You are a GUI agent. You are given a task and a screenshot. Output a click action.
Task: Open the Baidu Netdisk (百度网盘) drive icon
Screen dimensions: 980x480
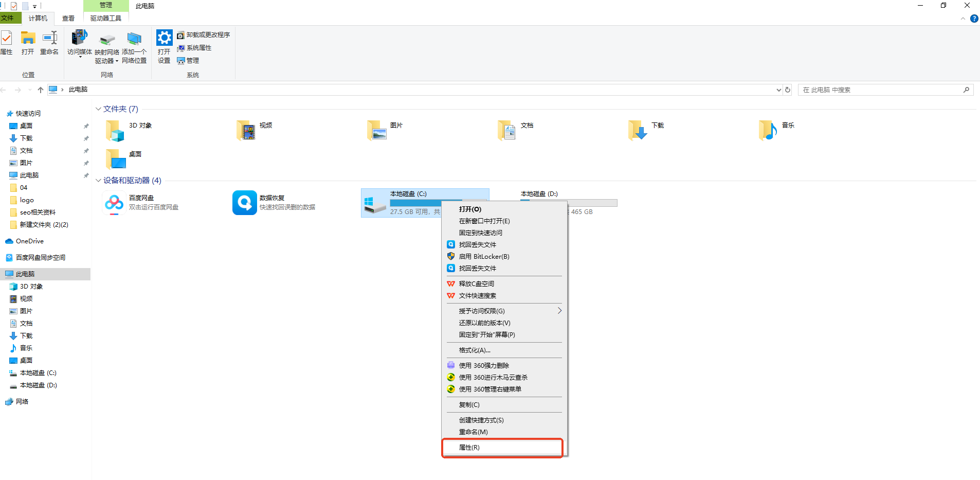coord(114,203)
